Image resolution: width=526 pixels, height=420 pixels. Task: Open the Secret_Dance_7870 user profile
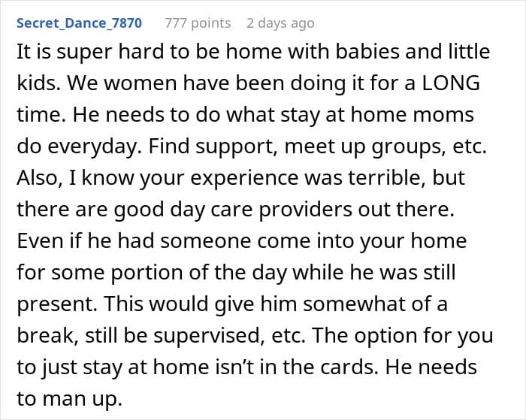coord(79,23)
